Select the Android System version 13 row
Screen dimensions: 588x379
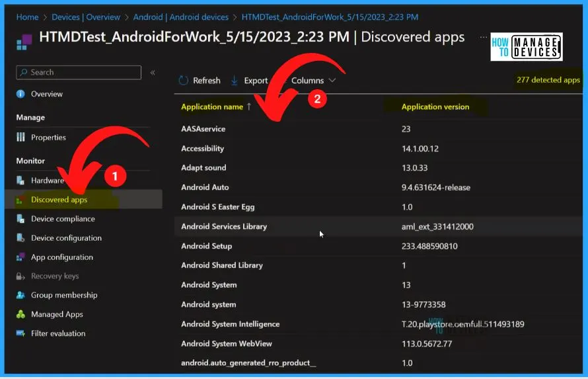point(379,285)
